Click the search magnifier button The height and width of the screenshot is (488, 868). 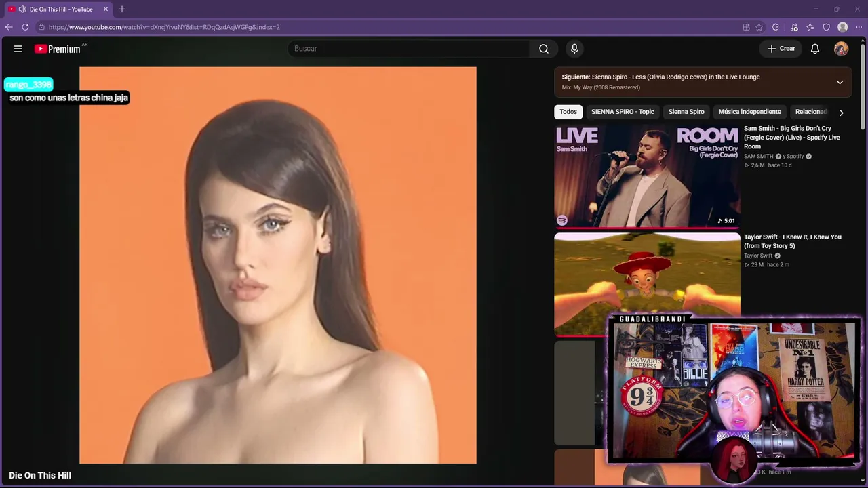(x=544, y=49)
